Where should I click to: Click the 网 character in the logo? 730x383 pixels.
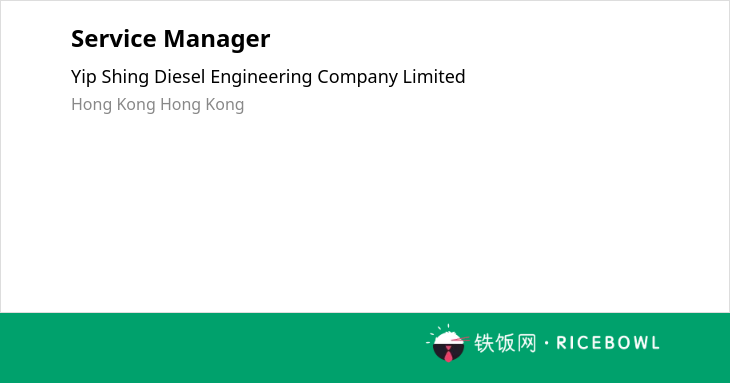527,343
